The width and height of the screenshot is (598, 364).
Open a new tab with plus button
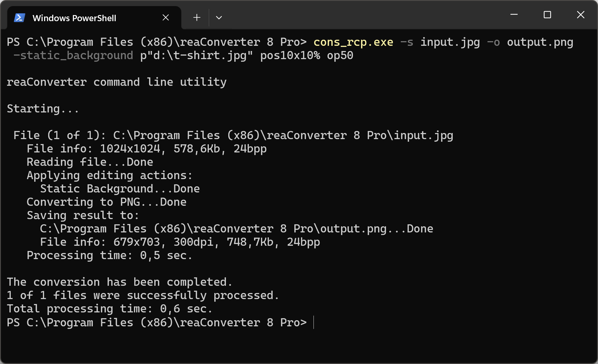pyautogui.click(x=197, y=18)
